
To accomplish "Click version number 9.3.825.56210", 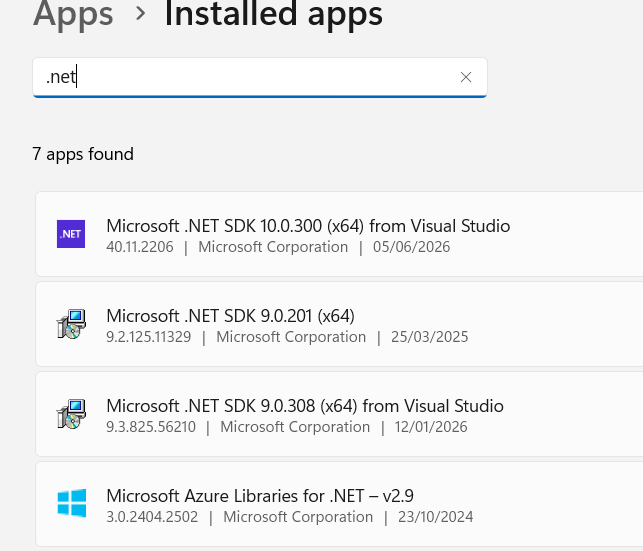I will pos(151,427).
